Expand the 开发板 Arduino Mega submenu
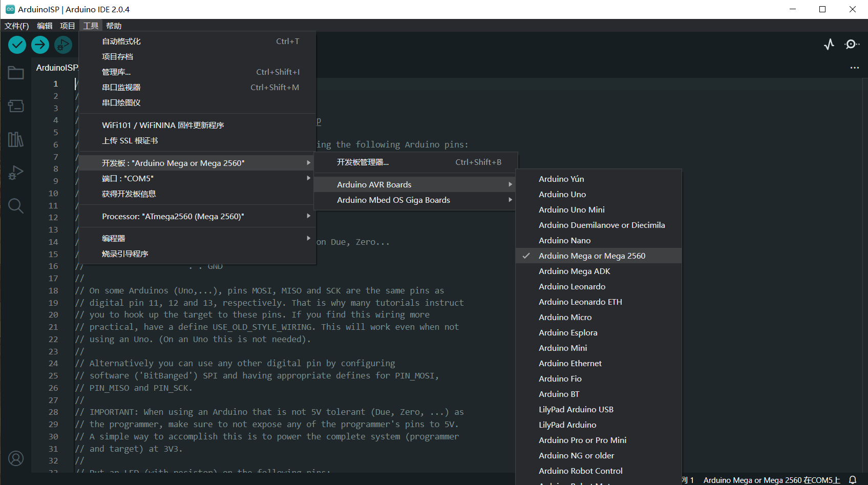The width and height of the screenshot is (868, 485). (197, 163)
